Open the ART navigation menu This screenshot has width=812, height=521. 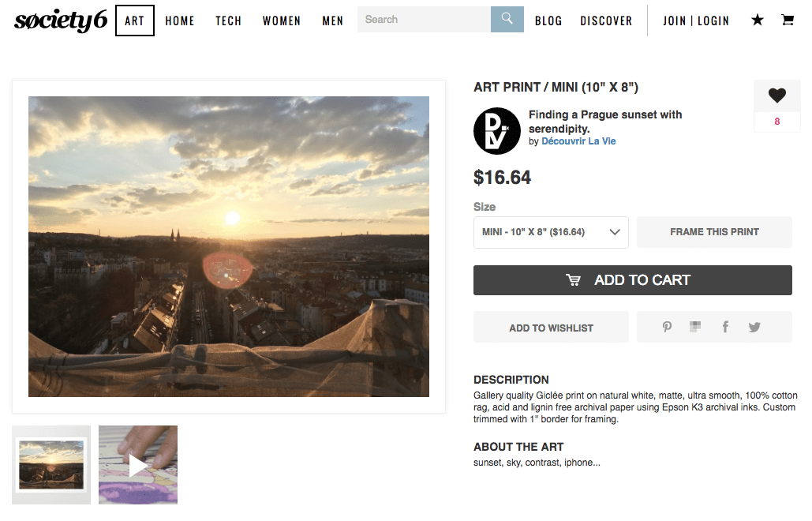coord(135,21)
